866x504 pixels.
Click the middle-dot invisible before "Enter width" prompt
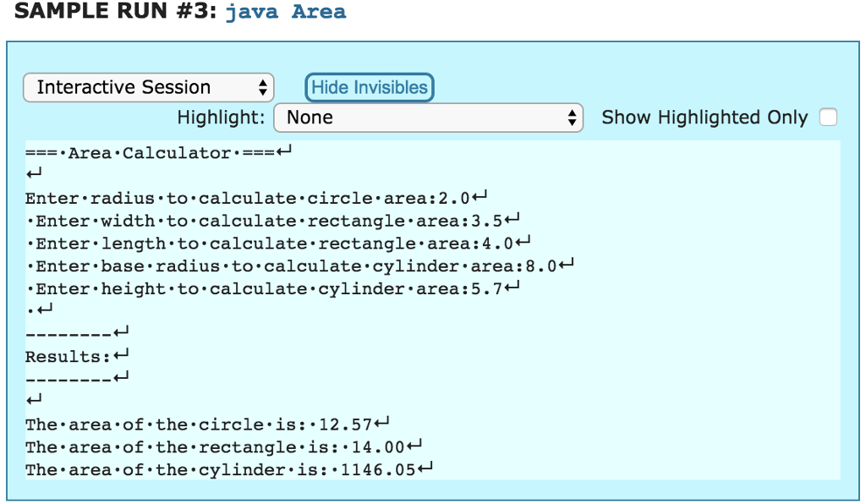point(32,220)
